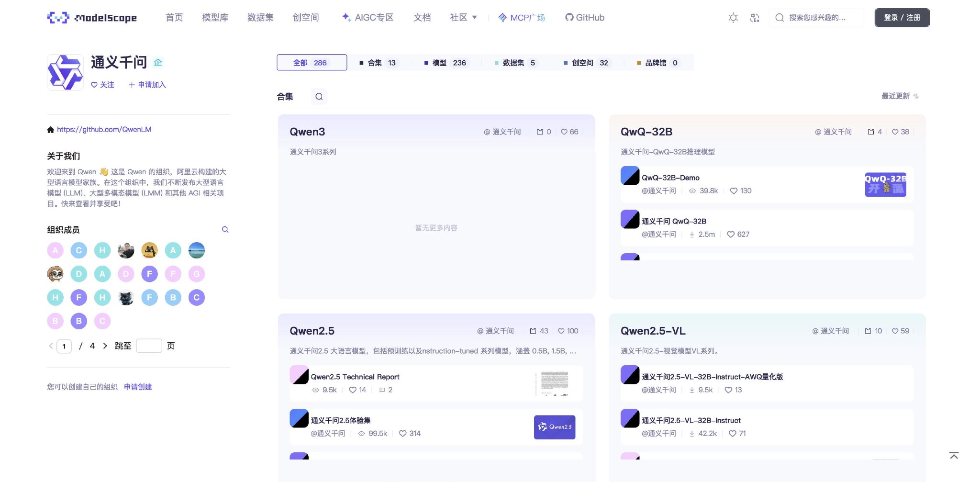Expand the 社区 dropdown menu
Viewport: 980px width, 482px height.
click(463, 18)
